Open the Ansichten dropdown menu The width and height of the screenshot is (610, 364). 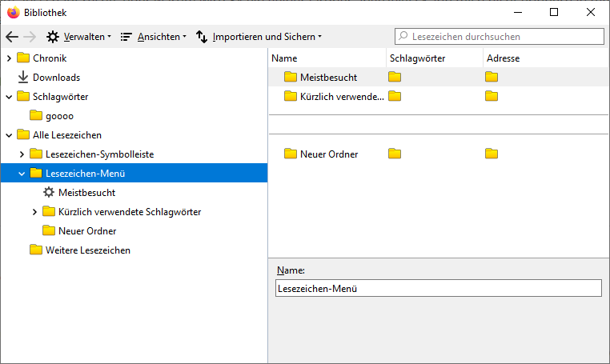click(x=153, y=37)
